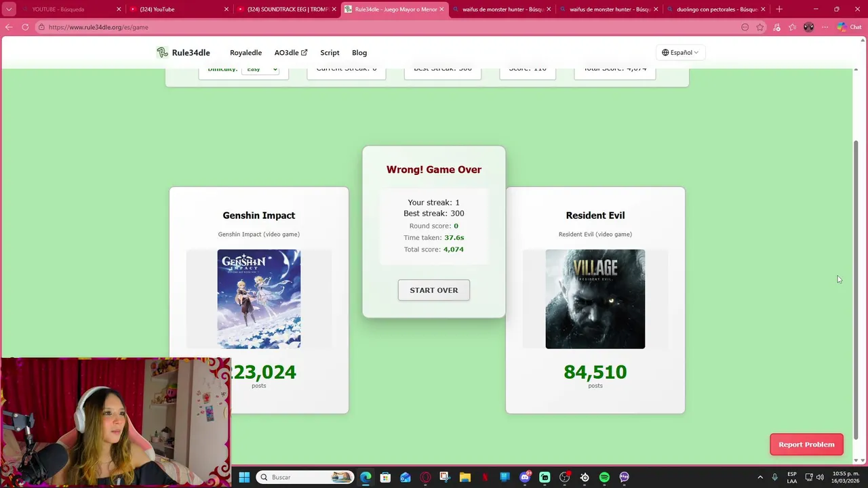Click the ESP LAA keyboard language indicator
868x488 pixels.
pos(792,477)
